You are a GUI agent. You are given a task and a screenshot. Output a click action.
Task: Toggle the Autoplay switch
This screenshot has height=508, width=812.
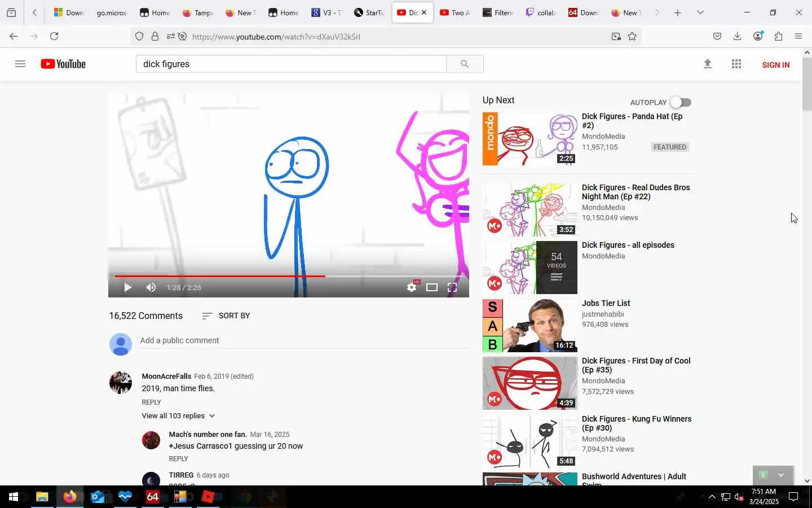pyautogui.click(x=681, y=102)
